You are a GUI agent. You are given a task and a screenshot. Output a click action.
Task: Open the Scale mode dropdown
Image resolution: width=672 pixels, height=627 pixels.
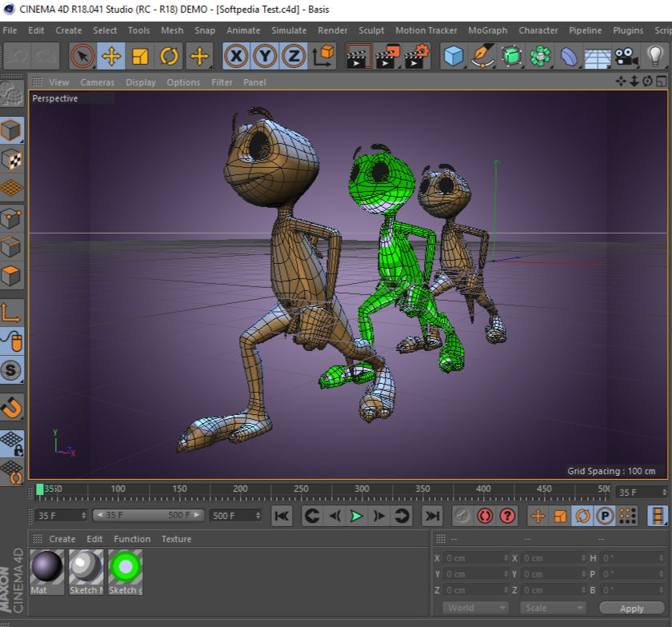coord(553,608)
